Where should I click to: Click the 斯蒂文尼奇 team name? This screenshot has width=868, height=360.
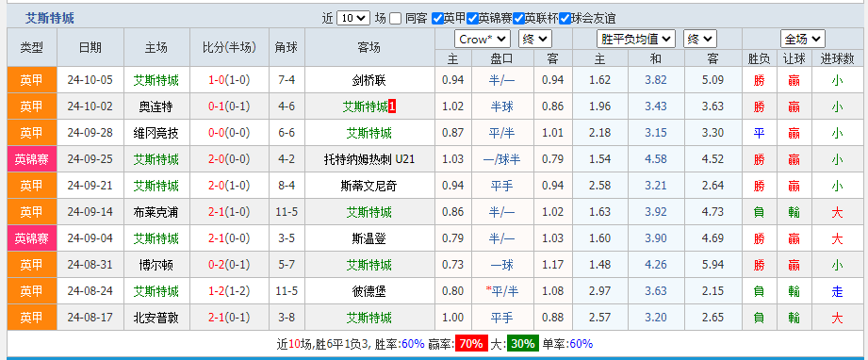coord(368,186)
